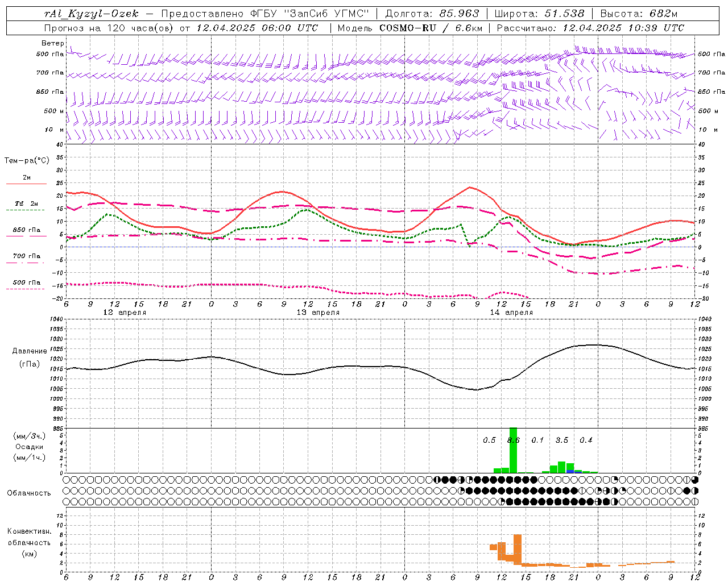This screenshot has width=728, height=582.
Task: Click the Давление pressure label
Action: (x=30, y=351)
